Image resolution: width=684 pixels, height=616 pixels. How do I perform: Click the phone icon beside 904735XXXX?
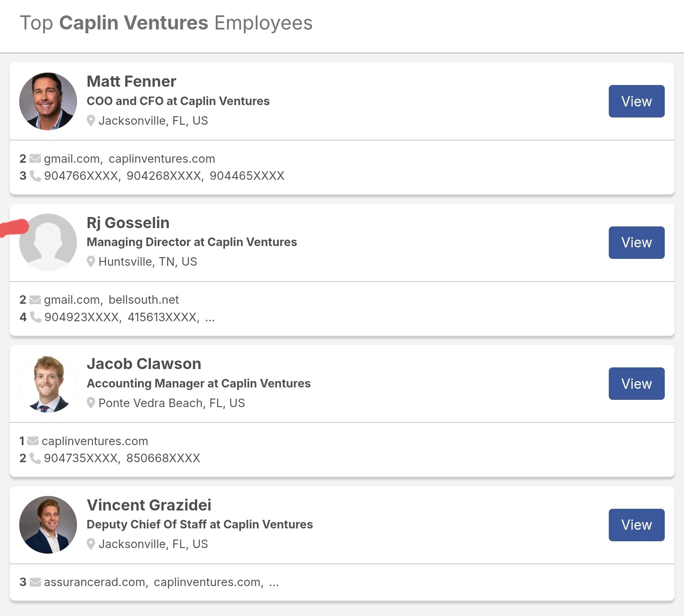(x=35, y=458)
